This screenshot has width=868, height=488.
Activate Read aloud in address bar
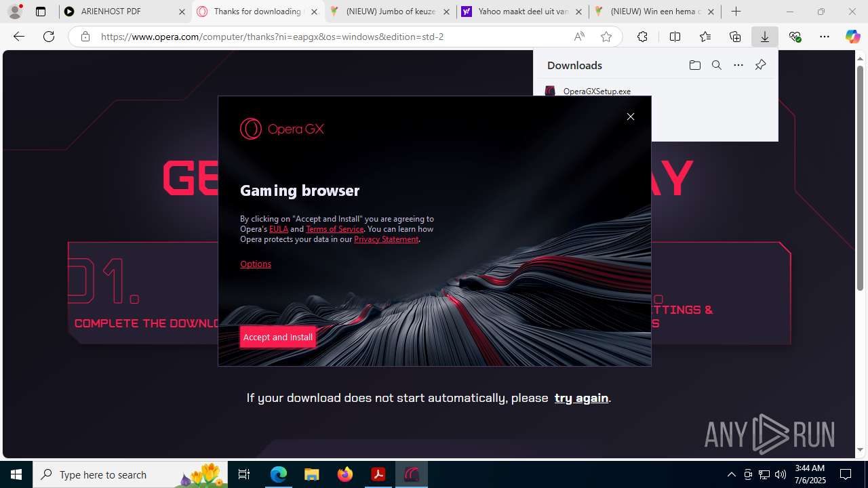click(x=579, y=37)
